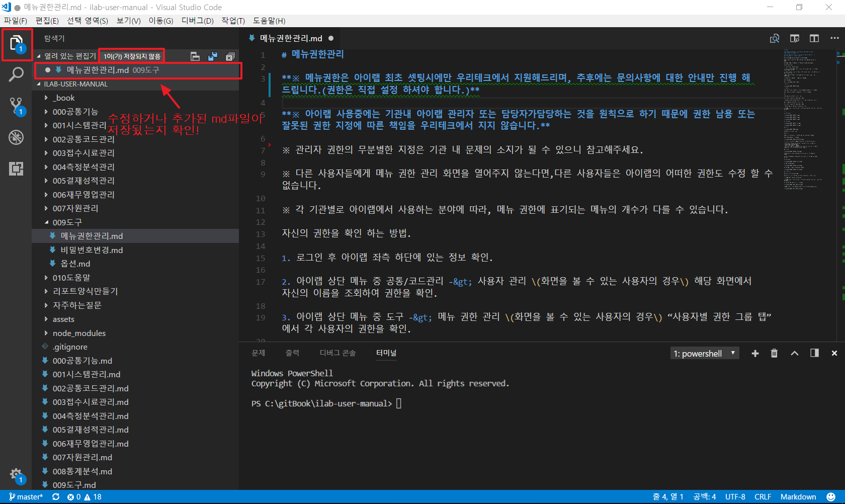
Task: Open the terminal selector dropdown '1: powershell'
Action: pos(705,354)
